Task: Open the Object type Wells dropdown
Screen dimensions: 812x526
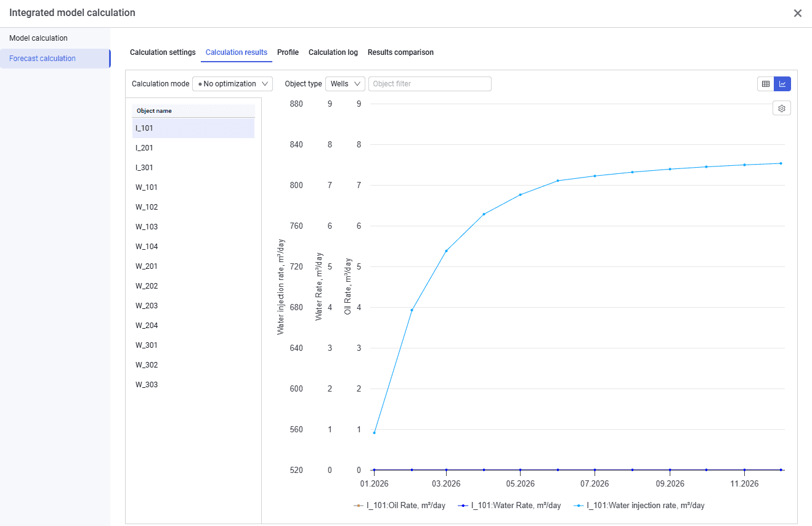Action: 345,84
